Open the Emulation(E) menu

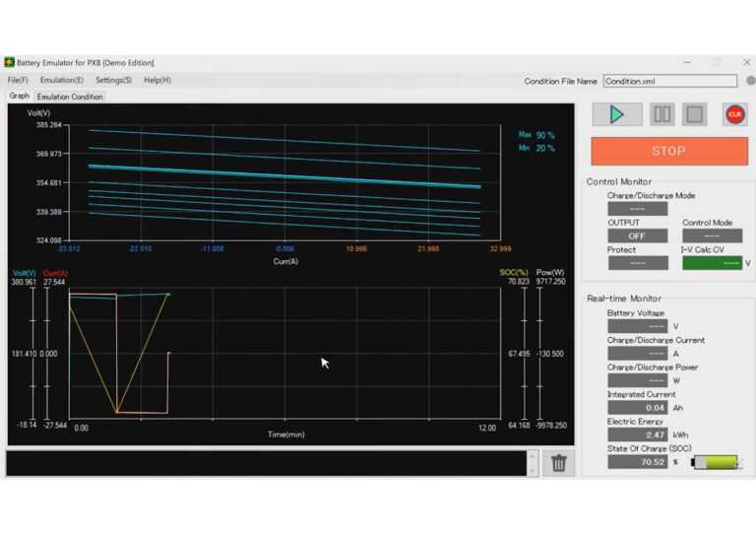62,80
